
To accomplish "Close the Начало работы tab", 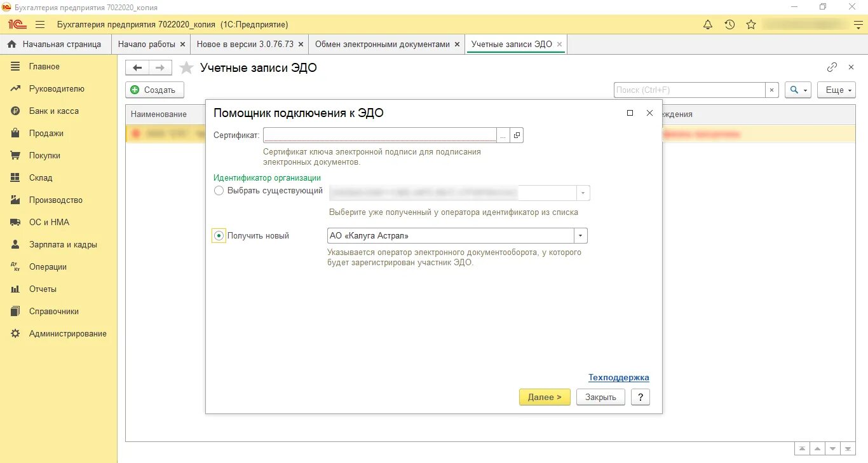I will (183, 45).
